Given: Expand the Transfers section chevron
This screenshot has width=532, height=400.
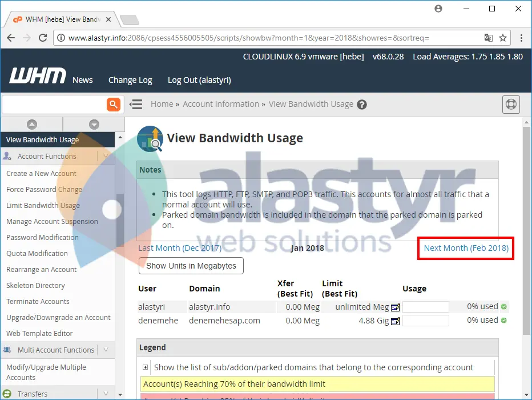Looking at the screenshot, I should tap(106, 394).
